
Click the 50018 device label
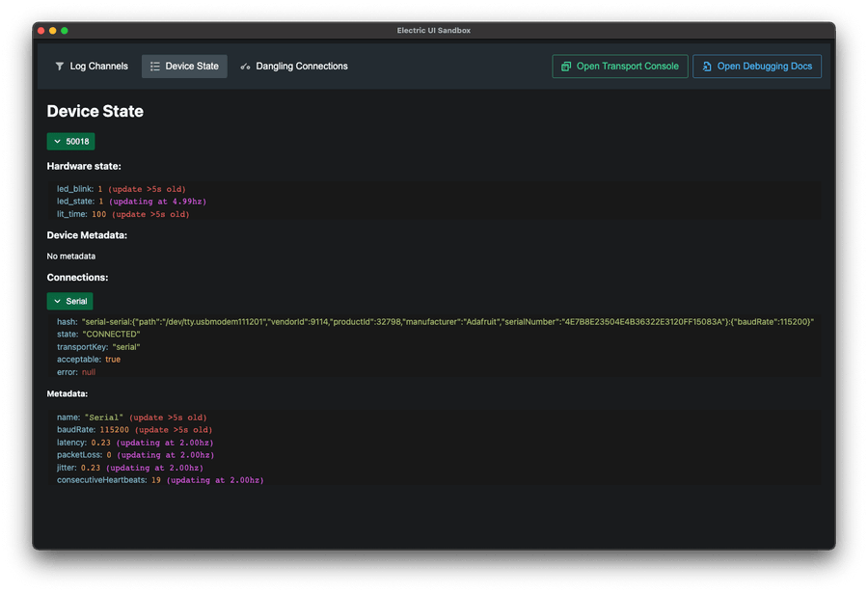[x=77, y=142]
